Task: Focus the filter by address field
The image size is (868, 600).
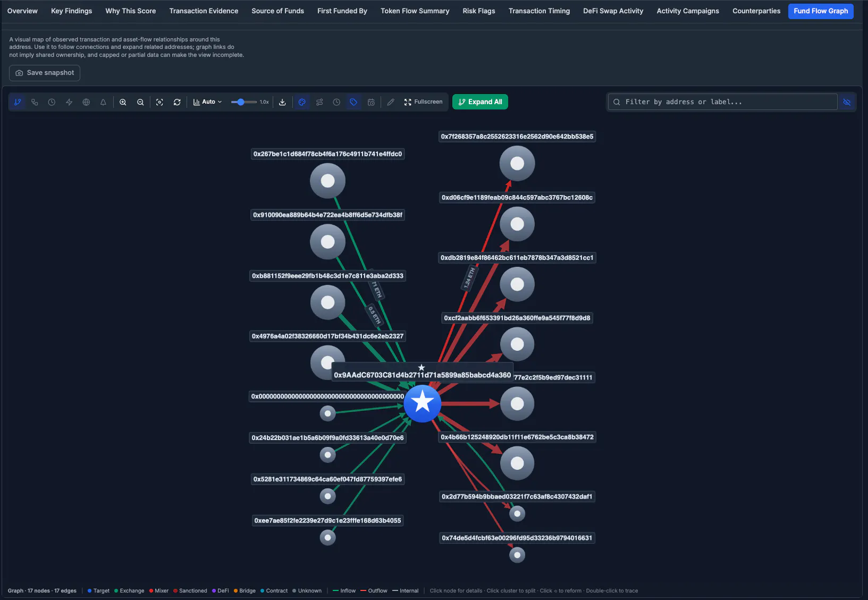Action: tap(723, 102)
